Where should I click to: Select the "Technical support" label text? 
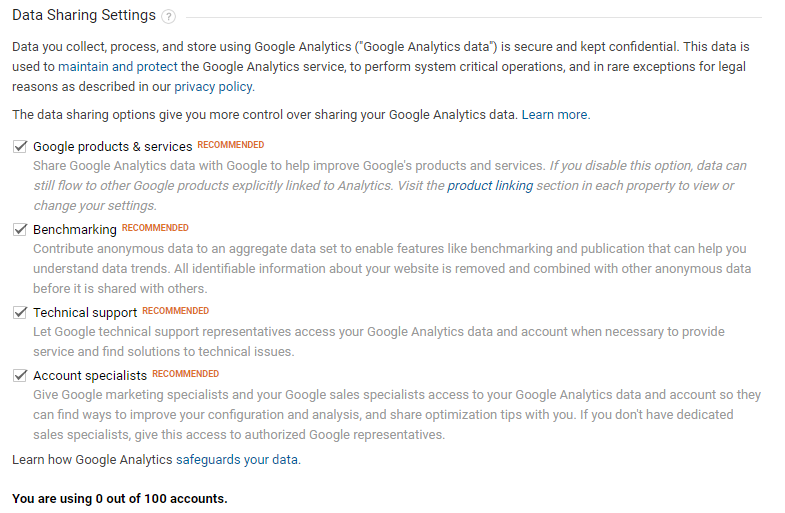(x=85, y=312)
